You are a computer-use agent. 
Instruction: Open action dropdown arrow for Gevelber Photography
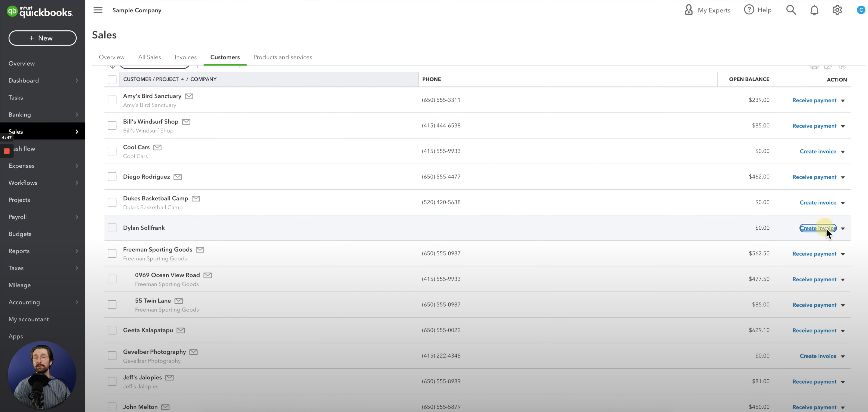pyautogui.click(x=843, y=356)
